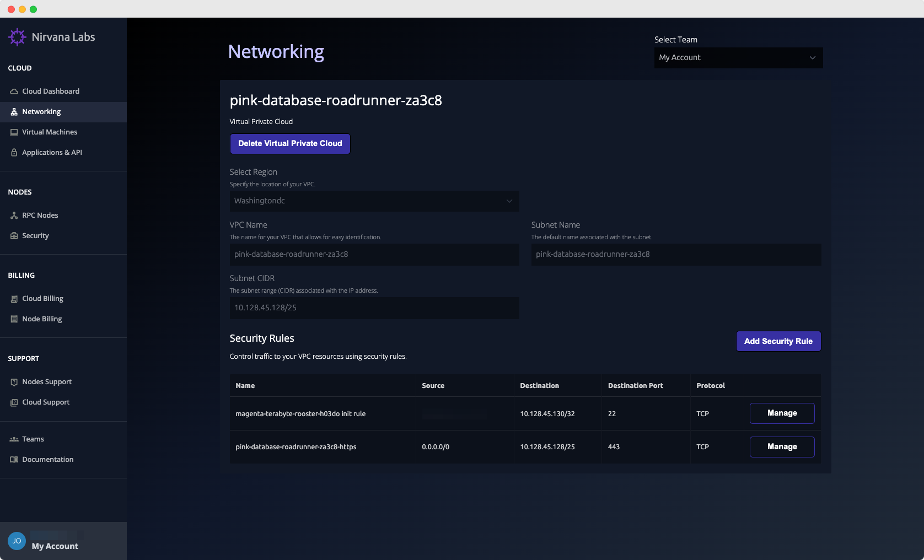Click the Security sidebar icon
Screen dimensions: 924x560
pyautogui.click(x=14, y=236)
